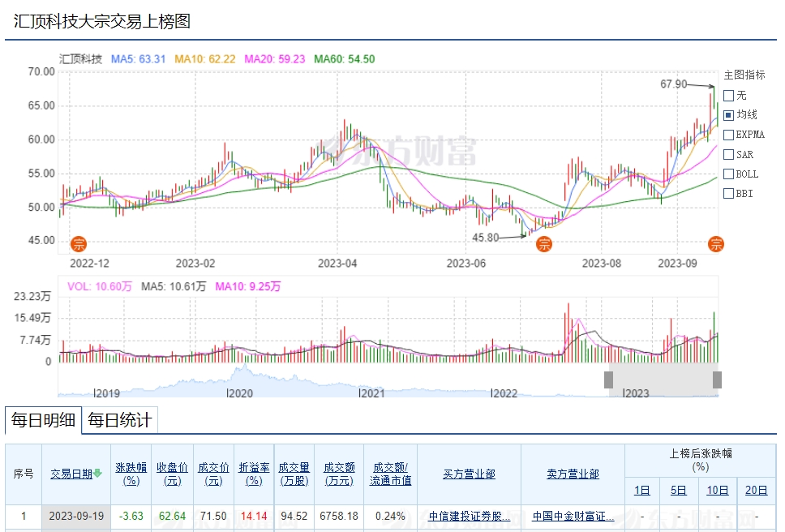Enable the EXPMA indicator checkbox
Viewport: 785px width, 532px height.
(728, 135)
